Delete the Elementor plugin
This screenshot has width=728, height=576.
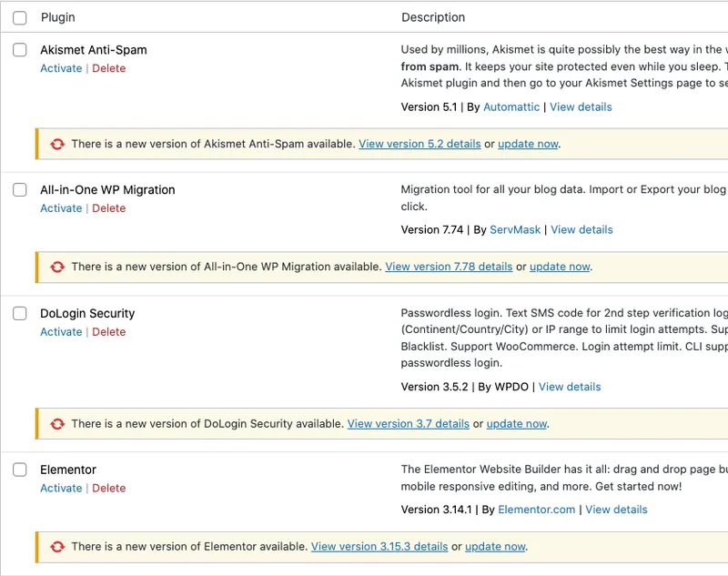coord(108,489)
